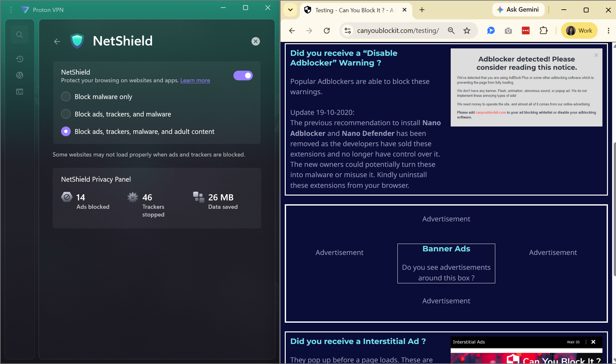Open the Proton VPN three-dot menu
Image resolution: width=616 pixels, height=364 pixels.
pos(11,10)
